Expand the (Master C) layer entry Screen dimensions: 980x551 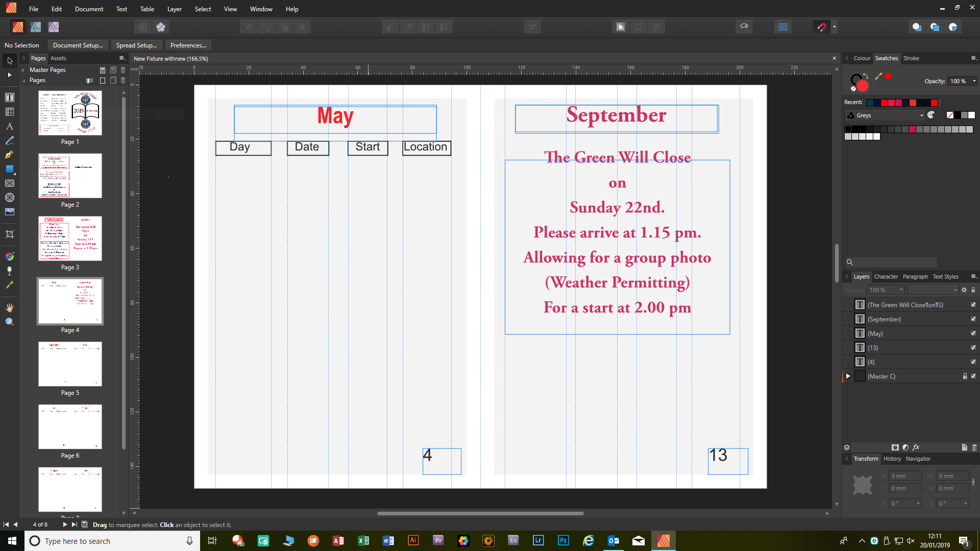tap(848, 376)
